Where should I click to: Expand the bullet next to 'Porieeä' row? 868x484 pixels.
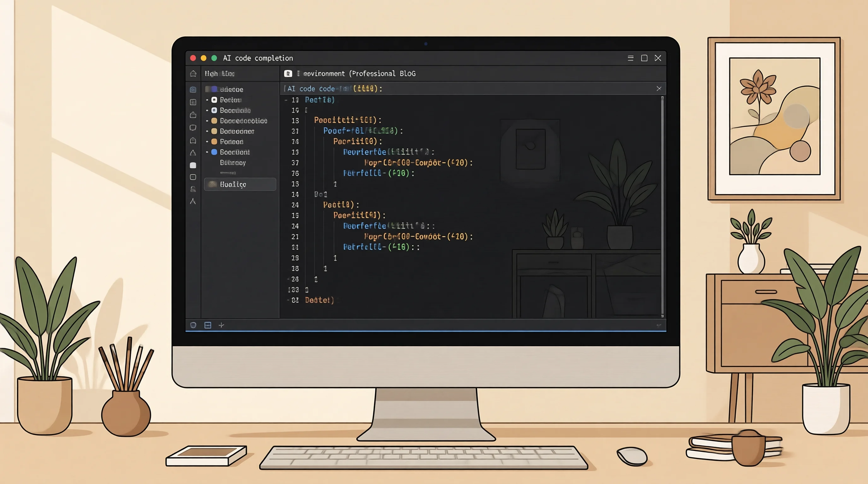coord(207,142)
